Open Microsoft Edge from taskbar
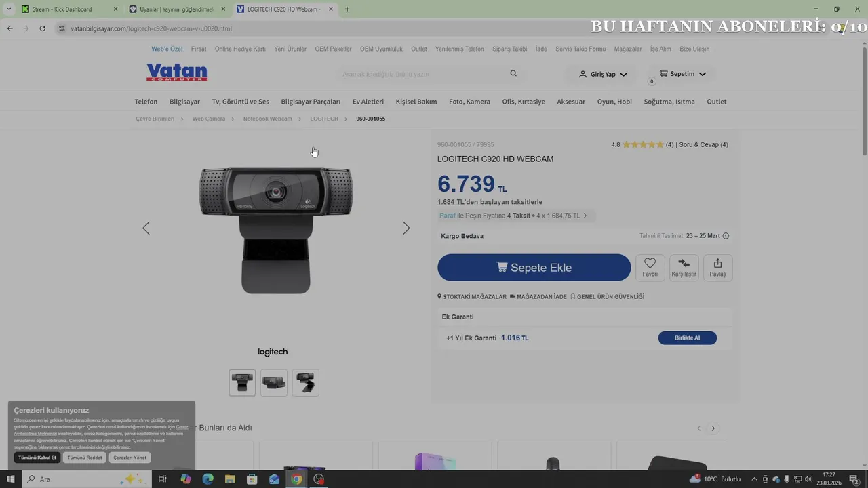The image size is (868, 488). coord(208,479)
